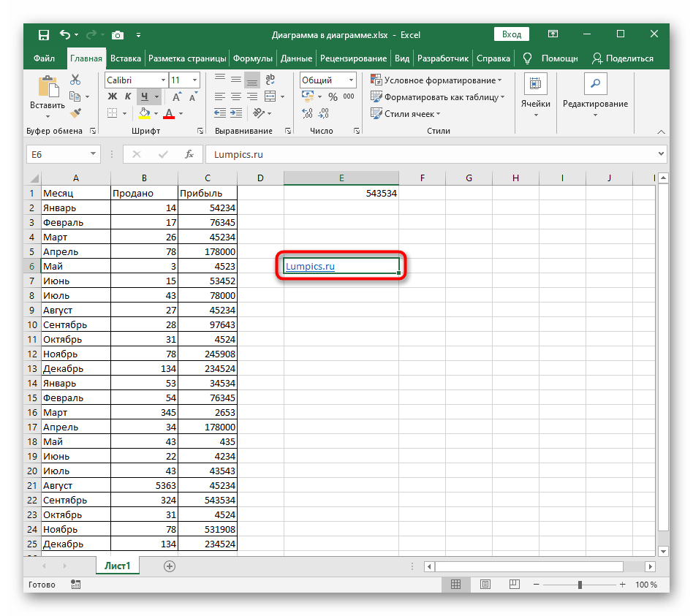Open Calibri font name dropdown

163,80
